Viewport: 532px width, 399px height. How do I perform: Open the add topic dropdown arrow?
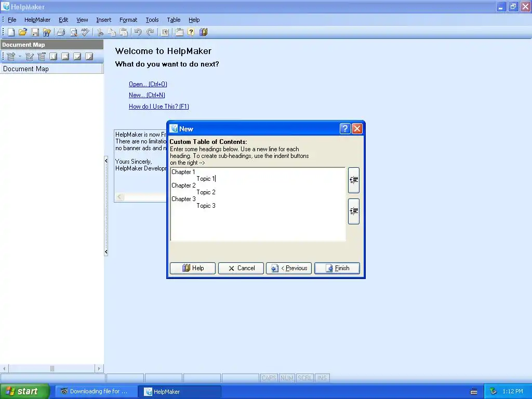20,57
